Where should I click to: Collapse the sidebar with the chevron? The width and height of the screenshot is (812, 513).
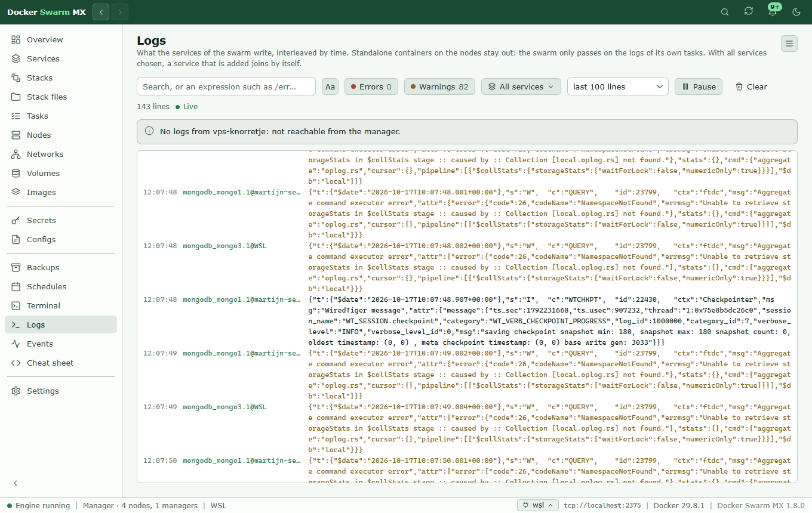[16, 483]
